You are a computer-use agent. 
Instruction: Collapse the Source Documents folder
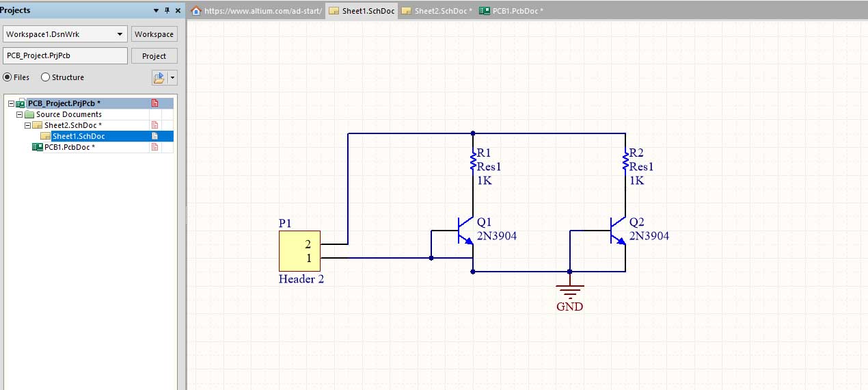point(20,114)
